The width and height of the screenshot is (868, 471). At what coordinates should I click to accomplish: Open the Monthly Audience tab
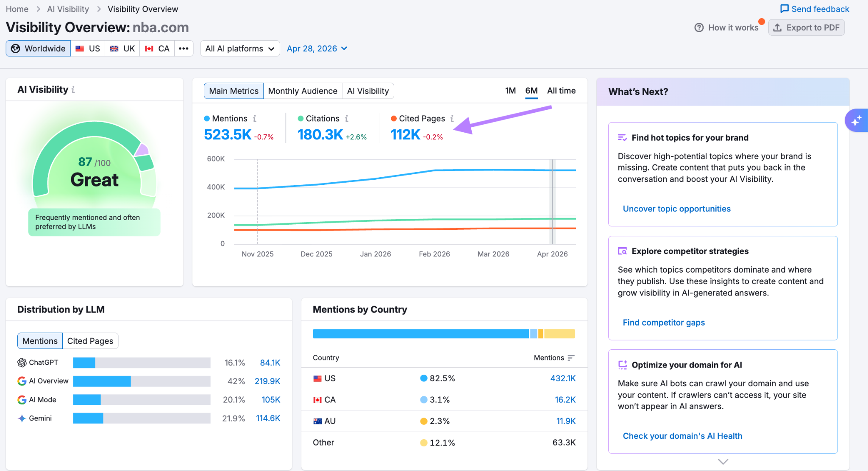(303, 91)
